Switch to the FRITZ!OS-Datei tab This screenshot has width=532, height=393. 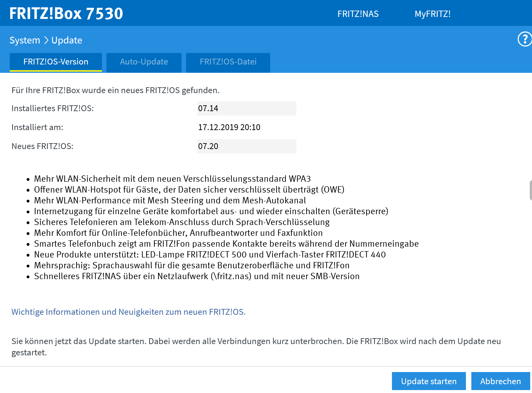click(x=228, y=62)
